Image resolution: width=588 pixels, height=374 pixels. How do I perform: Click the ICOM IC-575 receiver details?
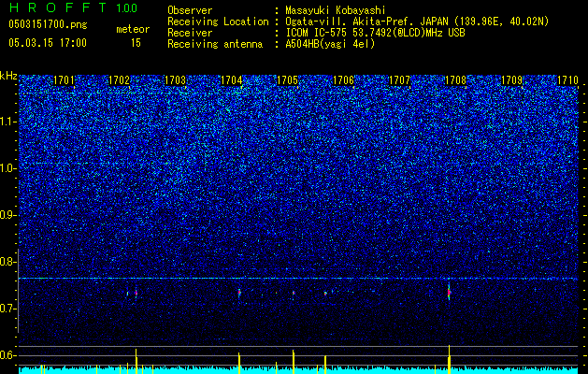click(x=375, y=33)
